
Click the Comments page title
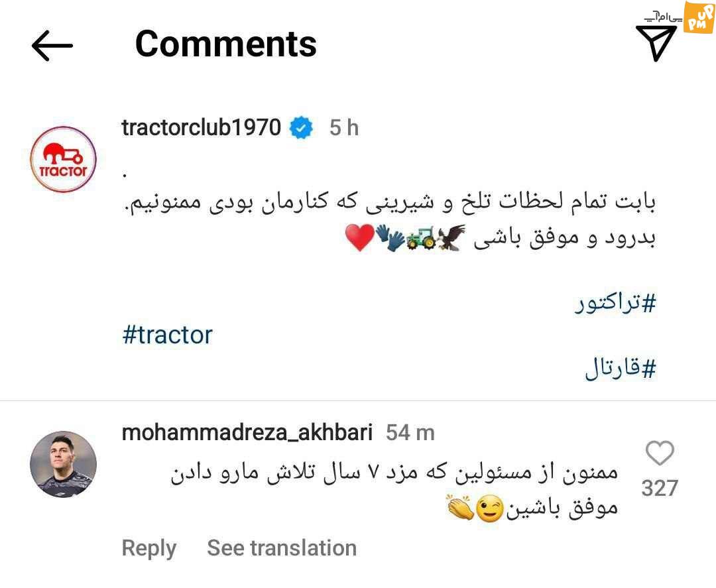(x=226, y=44)
